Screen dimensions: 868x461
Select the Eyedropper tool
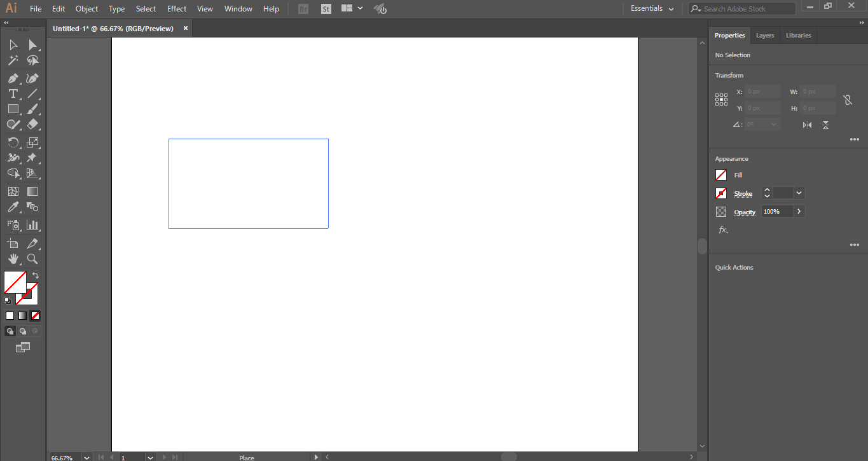13,206
